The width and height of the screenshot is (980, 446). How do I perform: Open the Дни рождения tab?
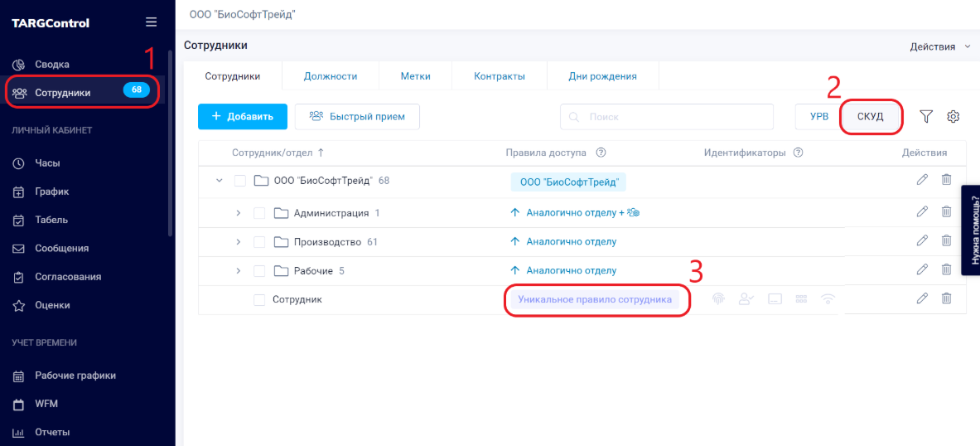coord(602,76)
